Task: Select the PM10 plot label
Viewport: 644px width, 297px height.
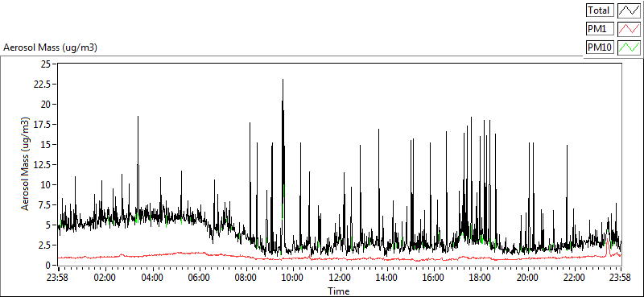Action: click(x=600, y=47)
